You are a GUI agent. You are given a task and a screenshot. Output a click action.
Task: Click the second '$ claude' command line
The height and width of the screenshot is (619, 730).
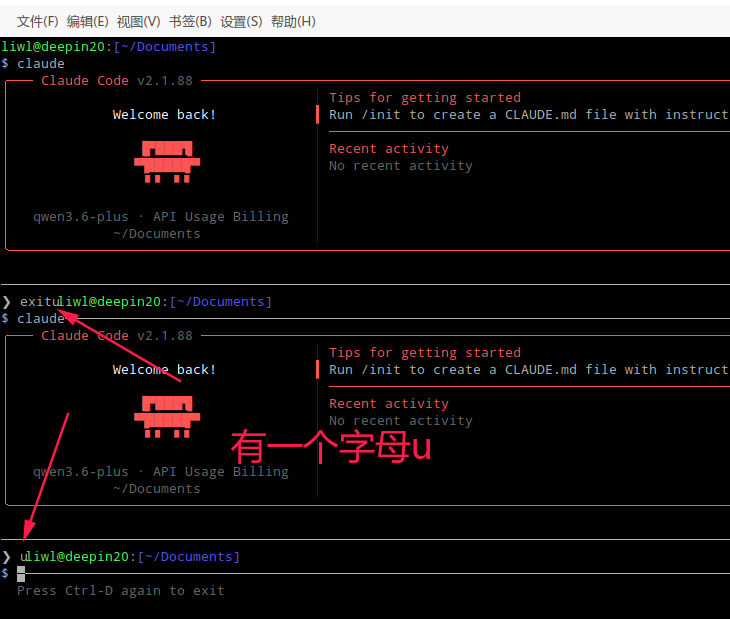tap(33, 318)
